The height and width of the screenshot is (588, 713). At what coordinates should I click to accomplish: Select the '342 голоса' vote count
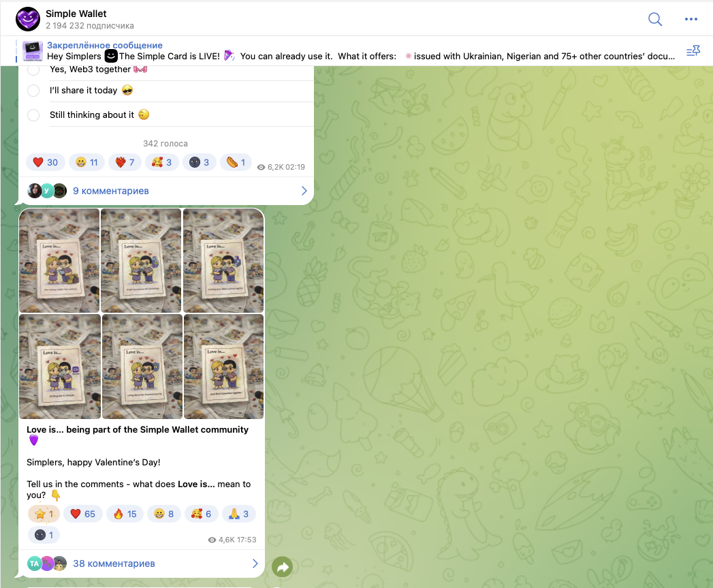pos(165,143)
